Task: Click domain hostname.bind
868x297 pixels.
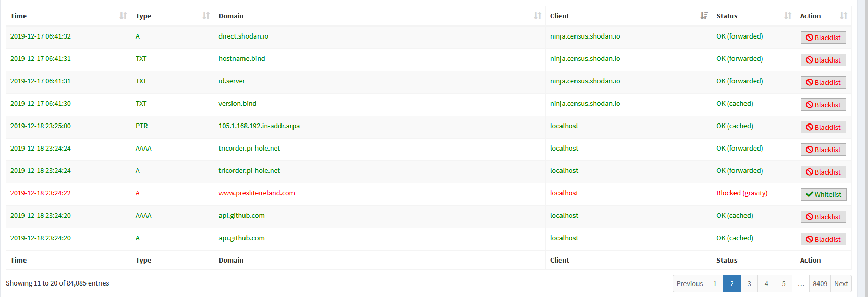Action: click(242, 58)
